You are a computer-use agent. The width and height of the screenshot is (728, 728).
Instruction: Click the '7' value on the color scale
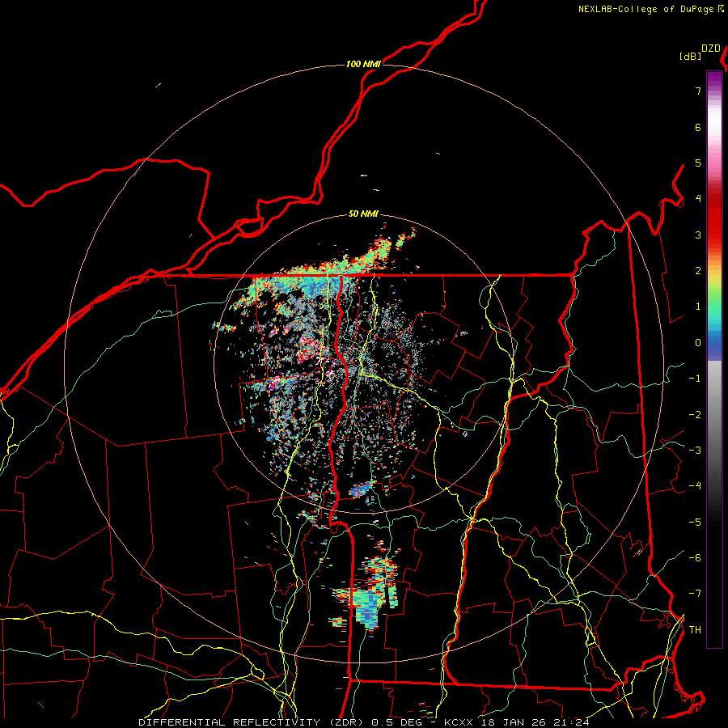[698, 91]
